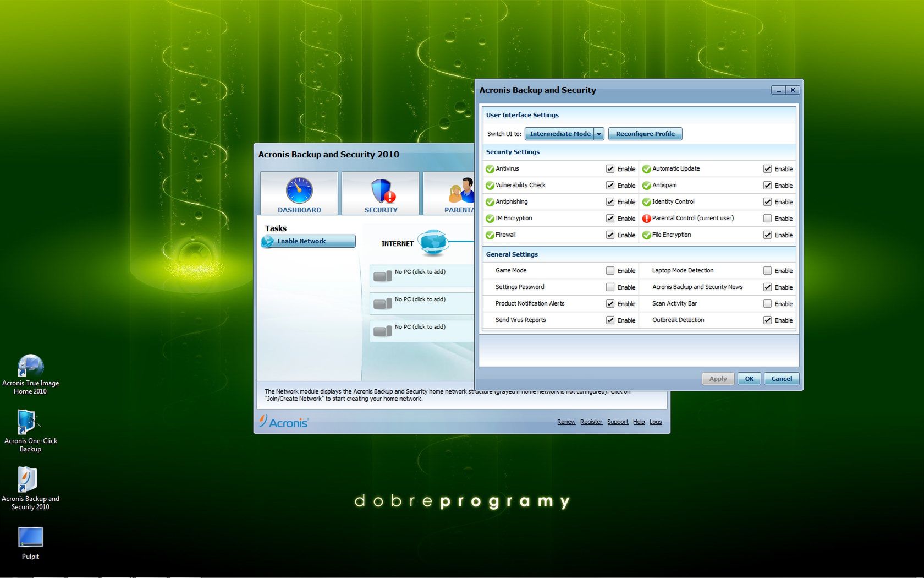Click the second No PC computer icon
This screenshot has height=578, width=924.
click(x=383, y=303)
